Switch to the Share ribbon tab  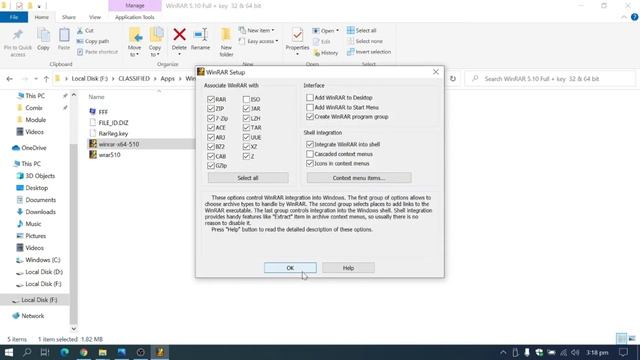[x=69, y=17]
